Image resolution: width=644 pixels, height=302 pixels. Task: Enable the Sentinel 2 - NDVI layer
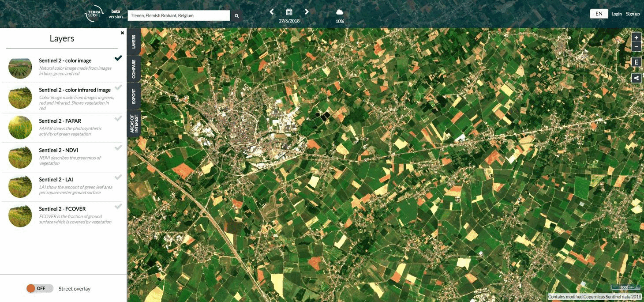click(118, 147)
